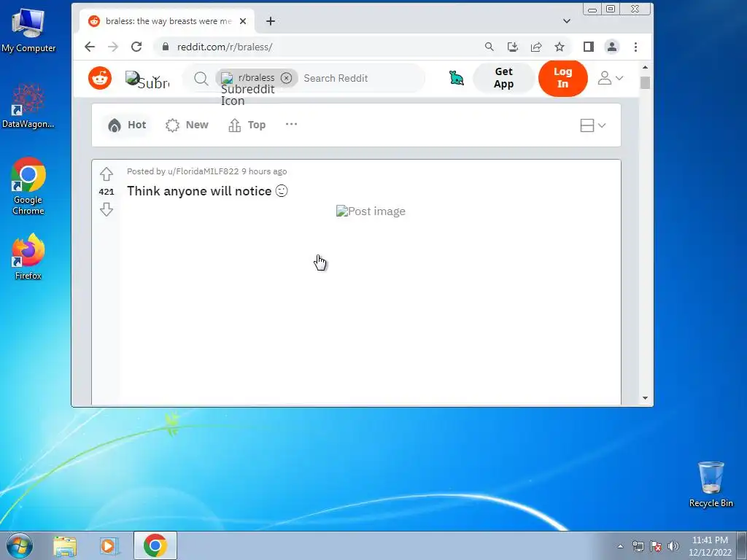Image resolution: width=747 pixels, height=560 pixels.
Task: Toggle the Chrome side panel icon
Action: coord(589,47)
